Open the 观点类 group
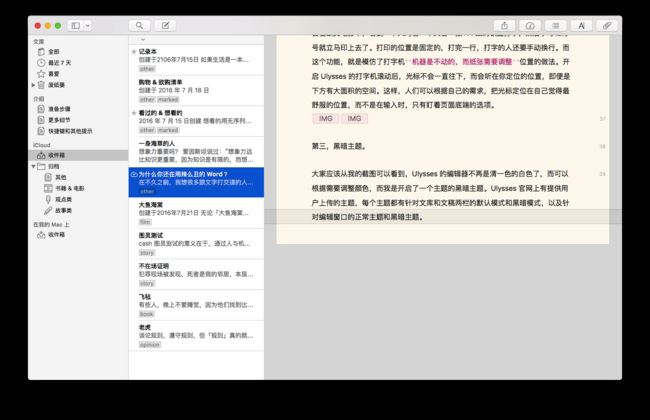650x420 pixels. pyautogui.click(x=63, y=199)
